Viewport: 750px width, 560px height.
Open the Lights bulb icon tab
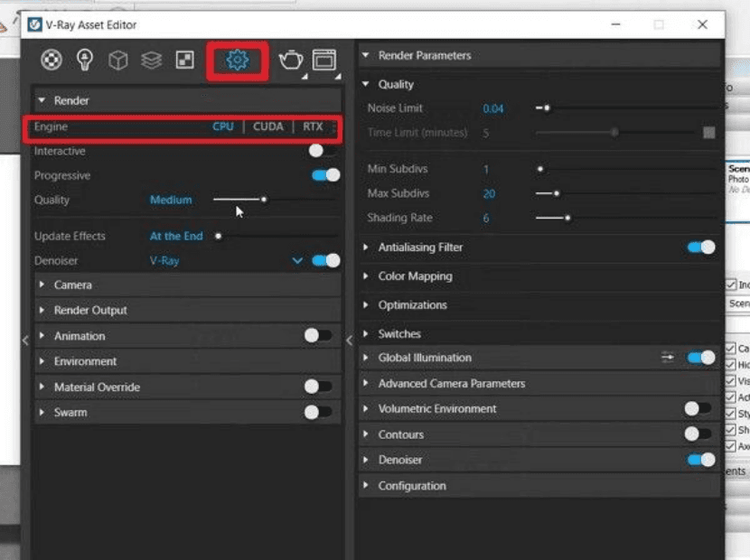click(x=85, y=60)
